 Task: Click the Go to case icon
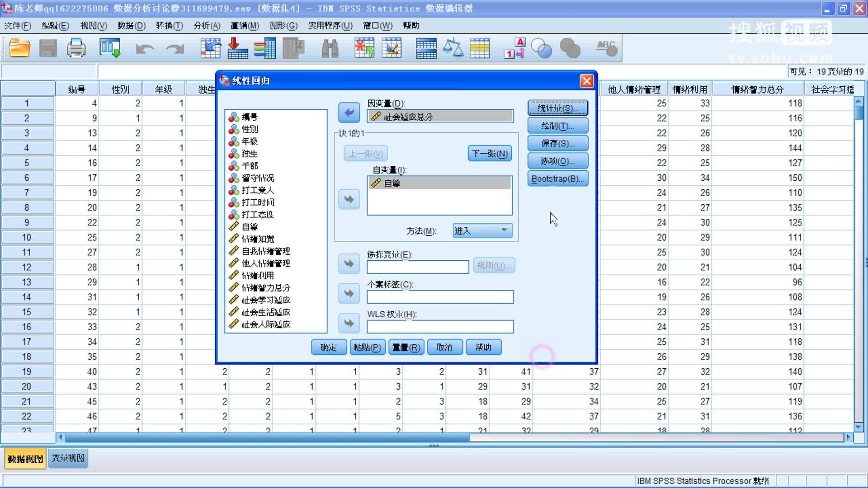tap(211, 48)
